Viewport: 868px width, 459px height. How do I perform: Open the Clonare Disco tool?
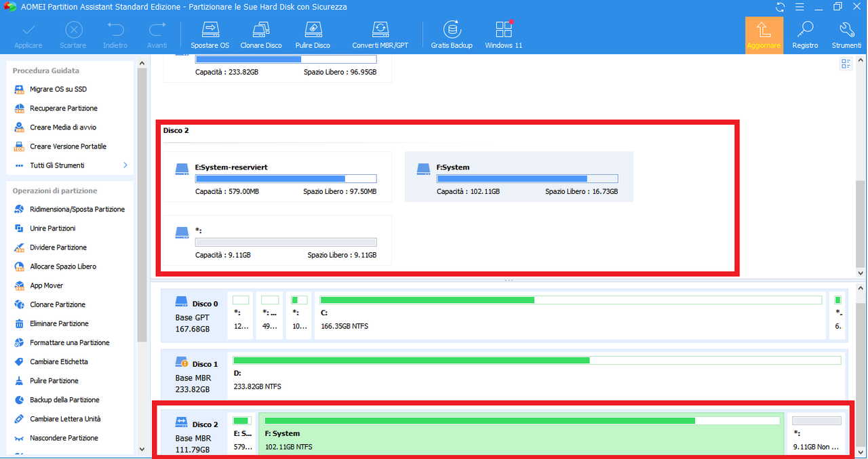click(x=261, y=35)
